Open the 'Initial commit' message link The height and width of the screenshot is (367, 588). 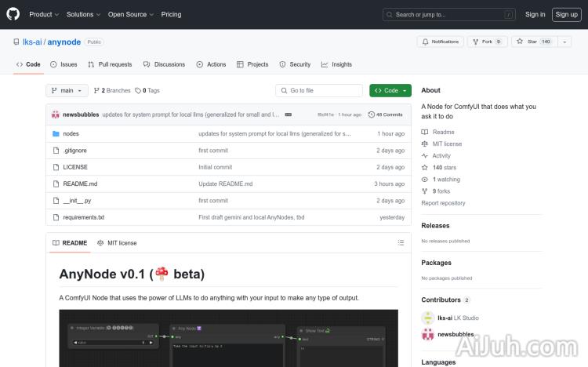point(216,167)
